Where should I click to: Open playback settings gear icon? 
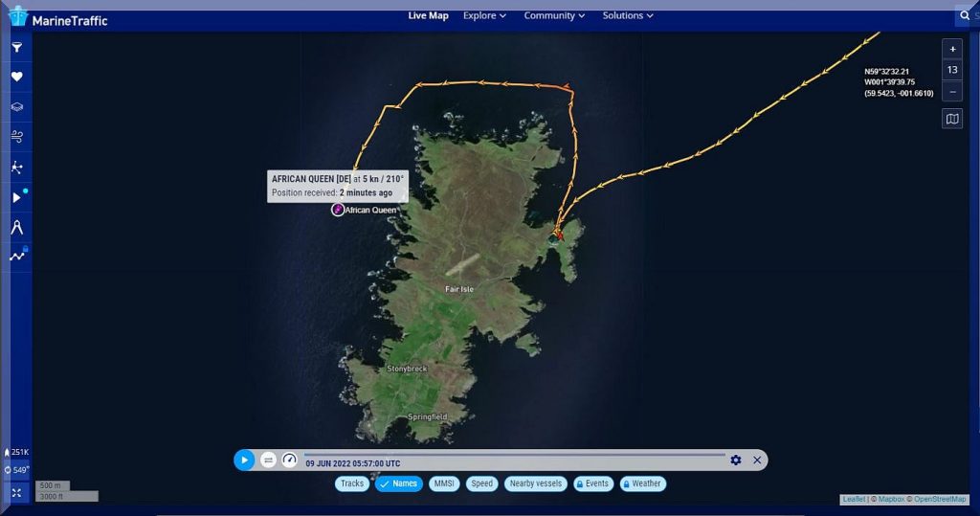click(735, 460)
